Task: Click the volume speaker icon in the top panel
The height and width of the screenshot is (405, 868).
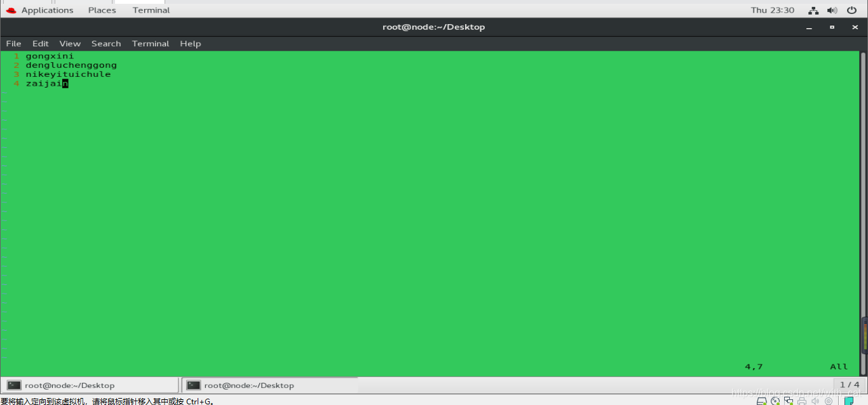Action: tap(832, 10)
